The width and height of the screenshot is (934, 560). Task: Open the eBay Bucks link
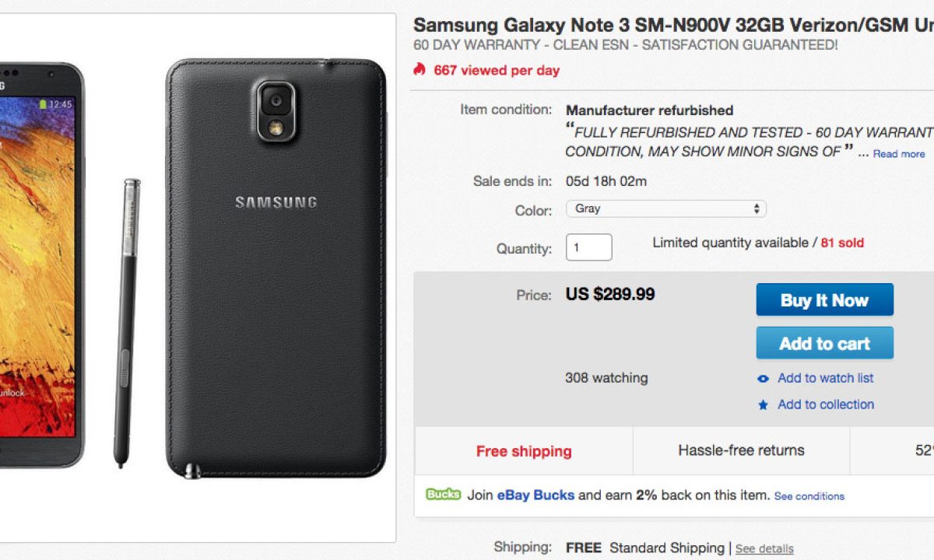click(x=535, y=495)
